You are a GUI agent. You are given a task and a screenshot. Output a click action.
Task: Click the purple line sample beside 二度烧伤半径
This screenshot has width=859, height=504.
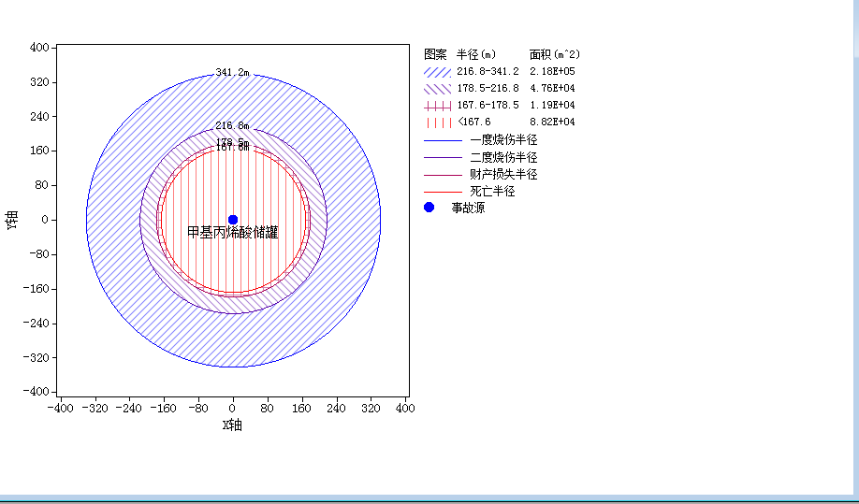[x=443, y=158]
